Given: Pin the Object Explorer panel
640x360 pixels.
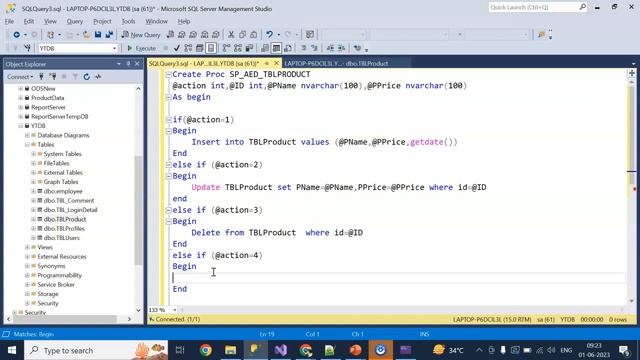Looking at the screenshot, I should click(128, 64).
